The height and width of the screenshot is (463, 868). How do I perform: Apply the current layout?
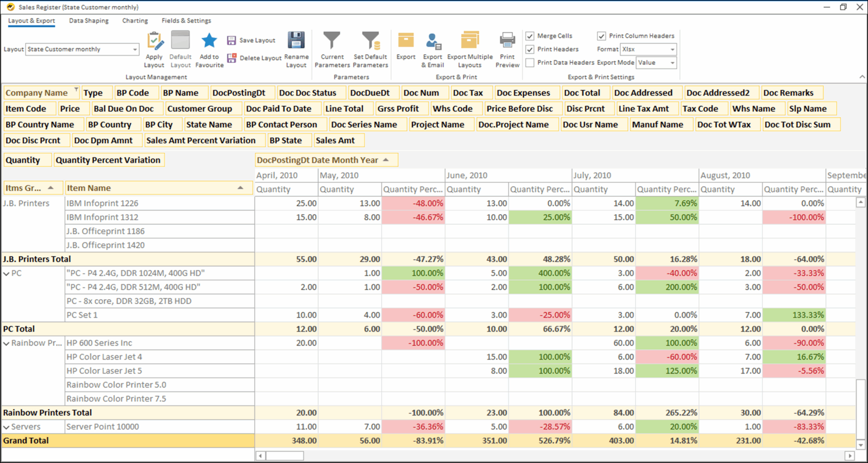pyautogui.click(x=154, y=49)
